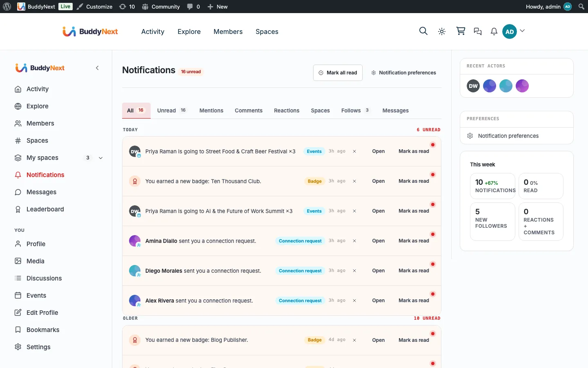The width and height of the screenshot is (588, 368).
Task: Toggle light/dark theme sun icon
Action: pyautogui.click(x=442, y=31)
